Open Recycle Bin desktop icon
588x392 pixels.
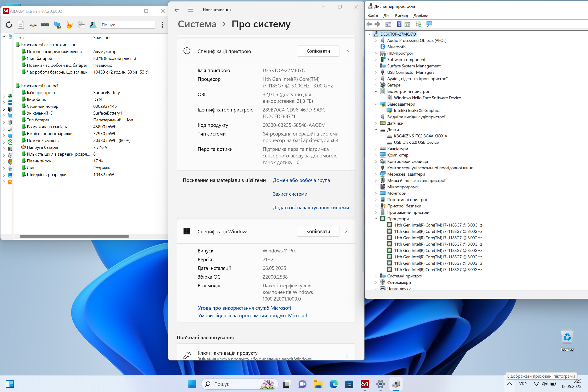[567, 341]
